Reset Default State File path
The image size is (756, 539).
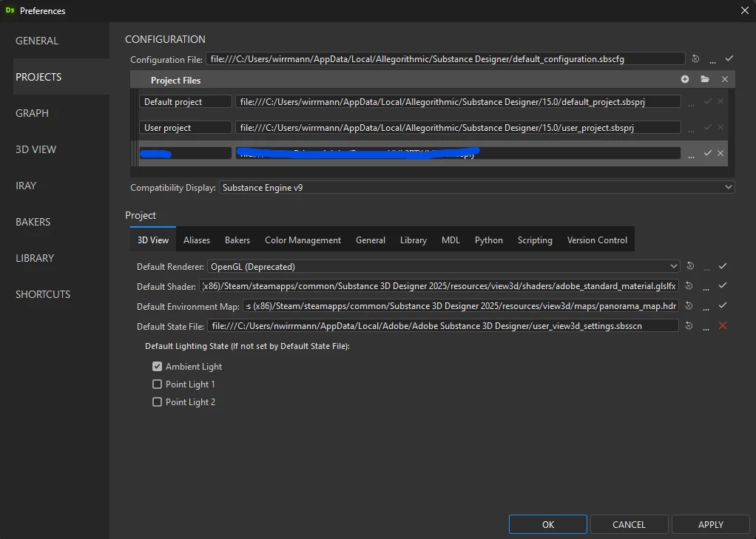689,326
